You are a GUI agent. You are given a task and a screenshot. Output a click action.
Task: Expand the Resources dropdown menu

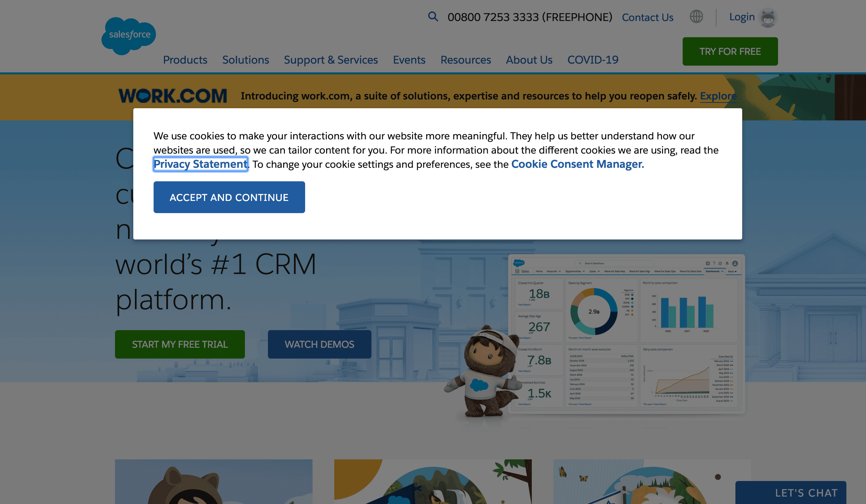466,60
